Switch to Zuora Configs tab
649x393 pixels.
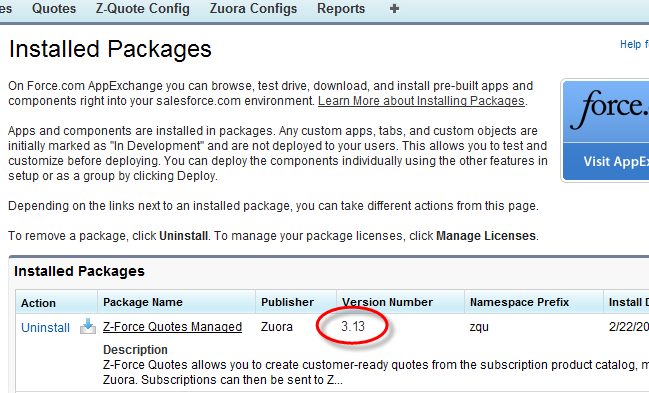point(253,9)
